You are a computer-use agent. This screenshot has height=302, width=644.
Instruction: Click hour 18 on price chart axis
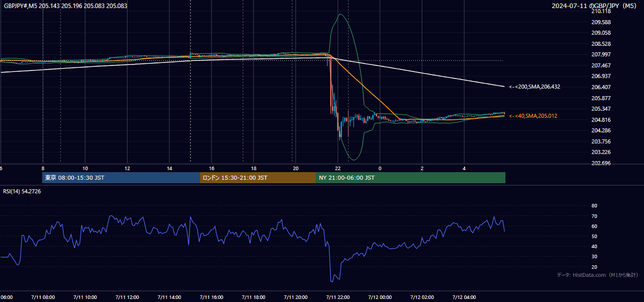(x=253, y=168)
